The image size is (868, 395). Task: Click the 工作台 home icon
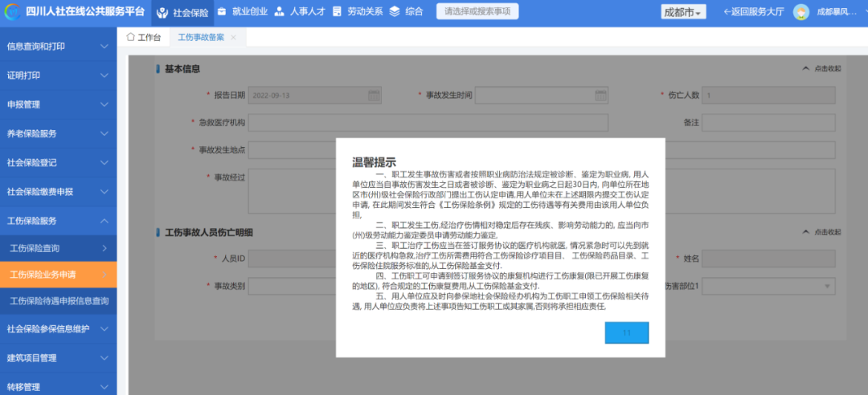131,36
